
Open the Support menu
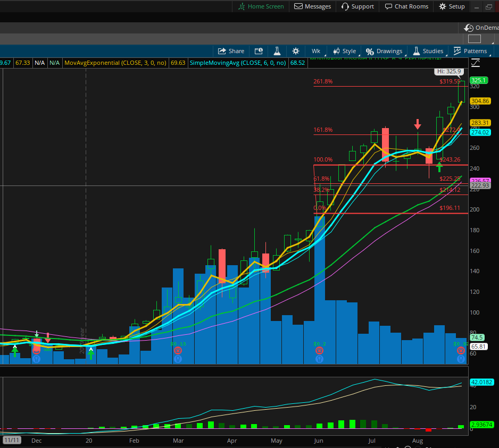tap(357, 6)
